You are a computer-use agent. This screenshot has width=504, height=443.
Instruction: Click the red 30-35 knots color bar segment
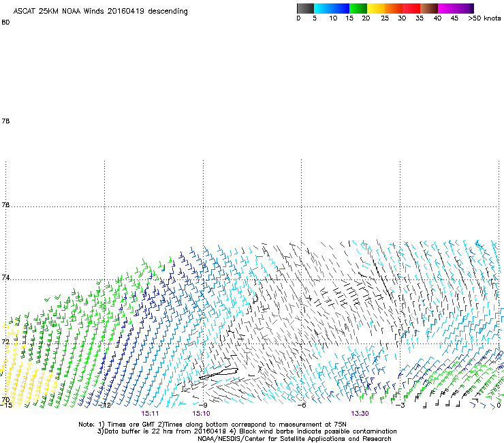[411, 8]
